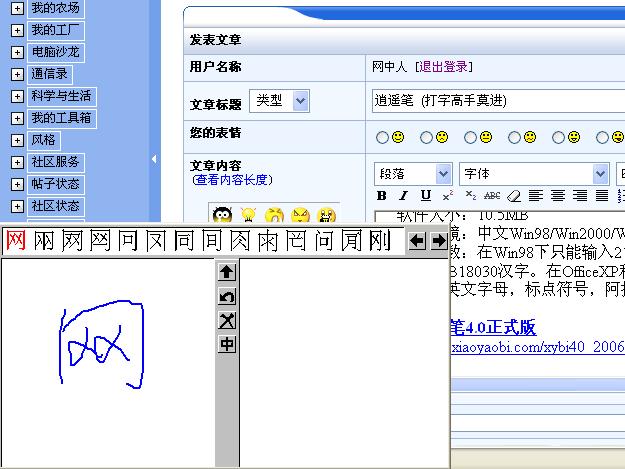This screenshot has height=469, width=625.
Task: Click the handwriting panel up arrow button
Action: (x=227, y=272)
